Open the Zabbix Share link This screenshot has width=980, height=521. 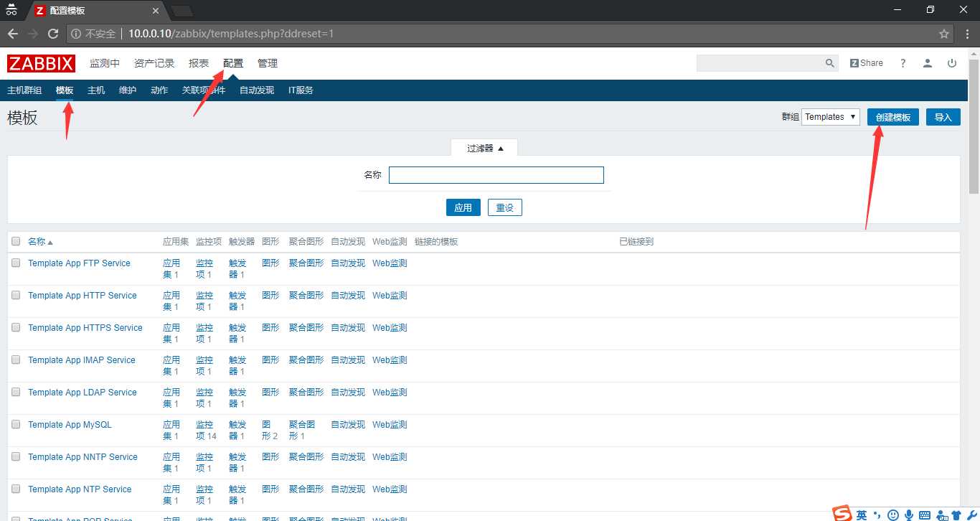pyautogui.click(x=867, y=63)
